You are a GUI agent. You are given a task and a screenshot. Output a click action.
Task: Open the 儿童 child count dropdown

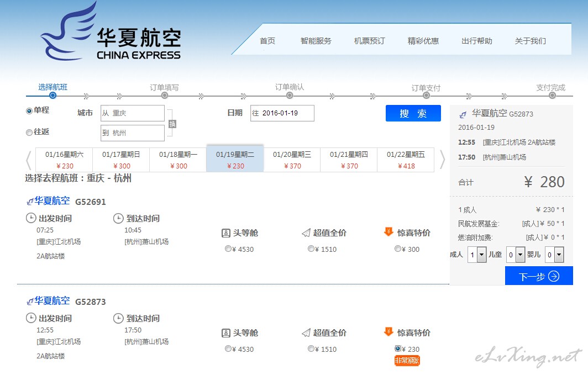(x=516, y=255)
